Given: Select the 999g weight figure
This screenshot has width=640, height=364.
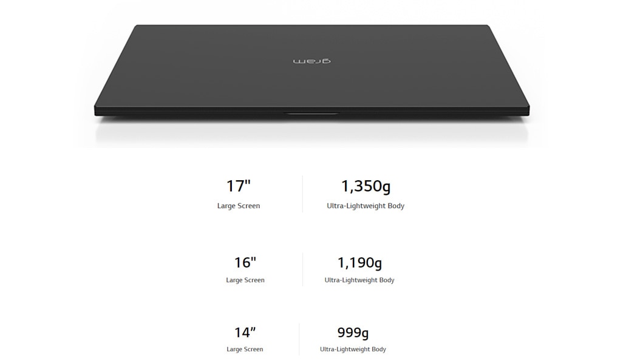Looking at the screenshot, I should (353, 332).
